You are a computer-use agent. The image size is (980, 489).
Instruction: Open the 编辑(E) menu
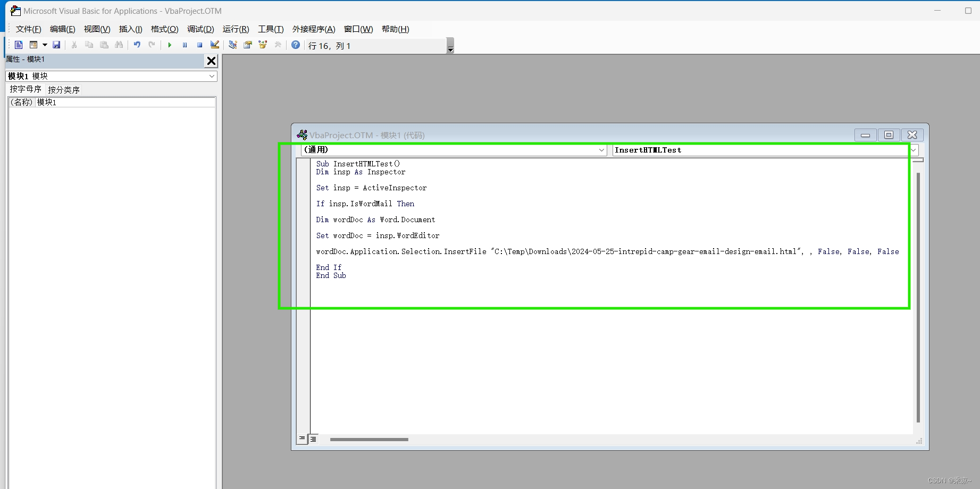(62, 29)
